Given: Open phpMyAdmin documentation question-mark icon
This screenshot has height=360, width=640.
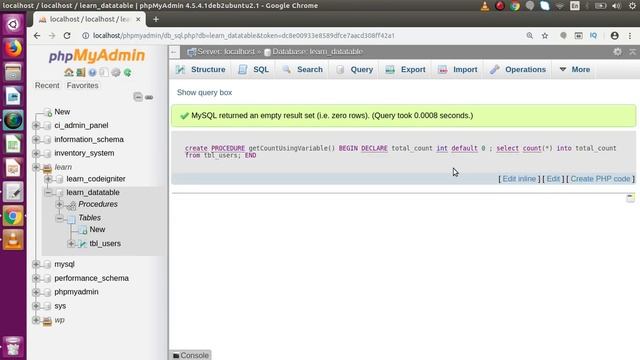Looking at the screenshot, I should [x=92, y=72].
